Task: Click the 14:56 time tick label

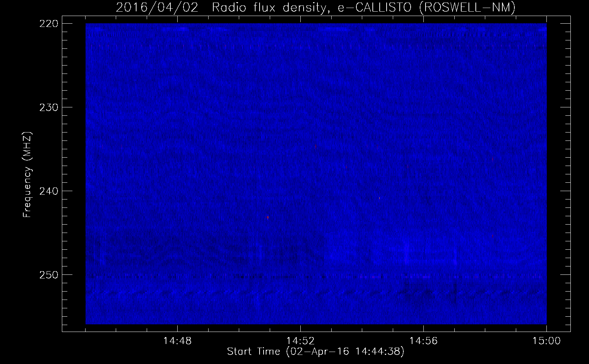Action: tap(423, 341)
